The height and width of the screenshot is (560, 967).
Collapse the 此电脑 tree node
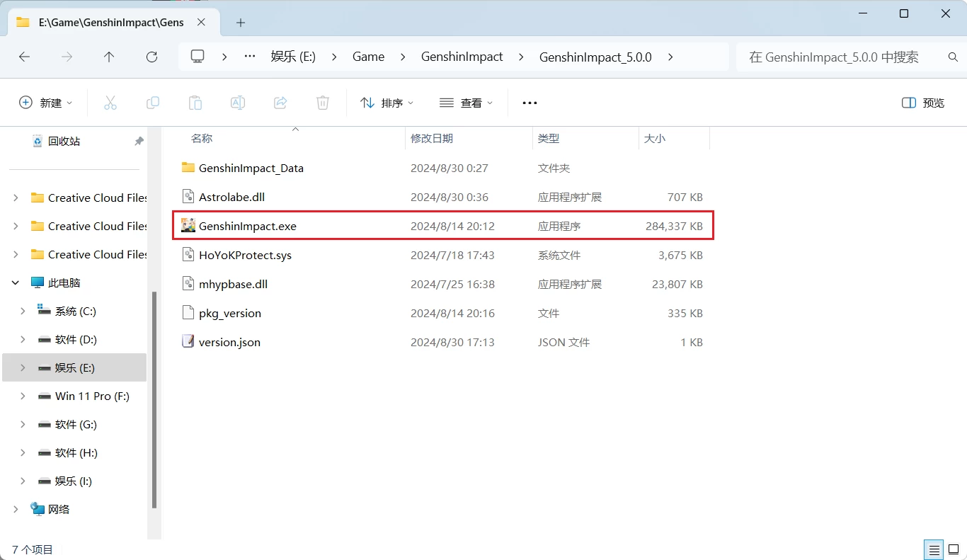pos(16,283)
